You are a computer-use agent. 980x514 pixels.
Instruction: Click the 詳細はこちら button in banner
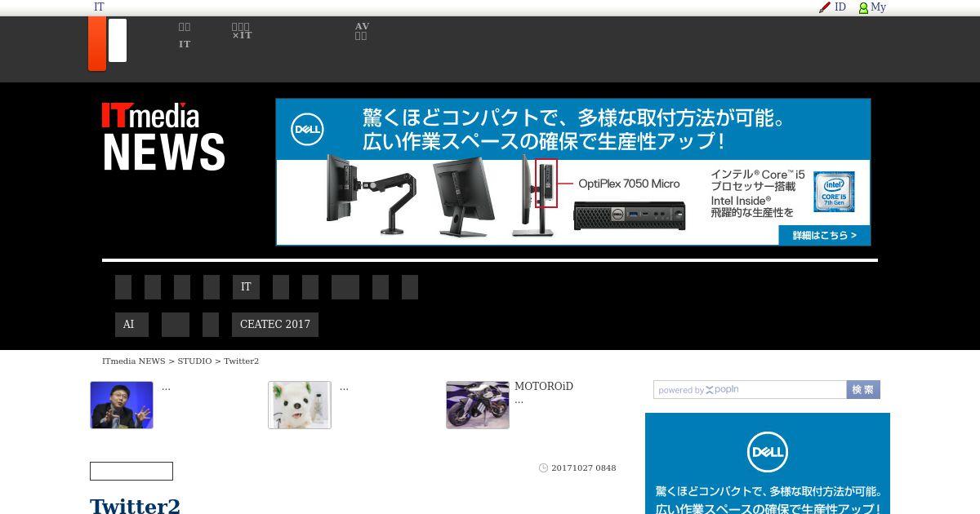[824, 235]
